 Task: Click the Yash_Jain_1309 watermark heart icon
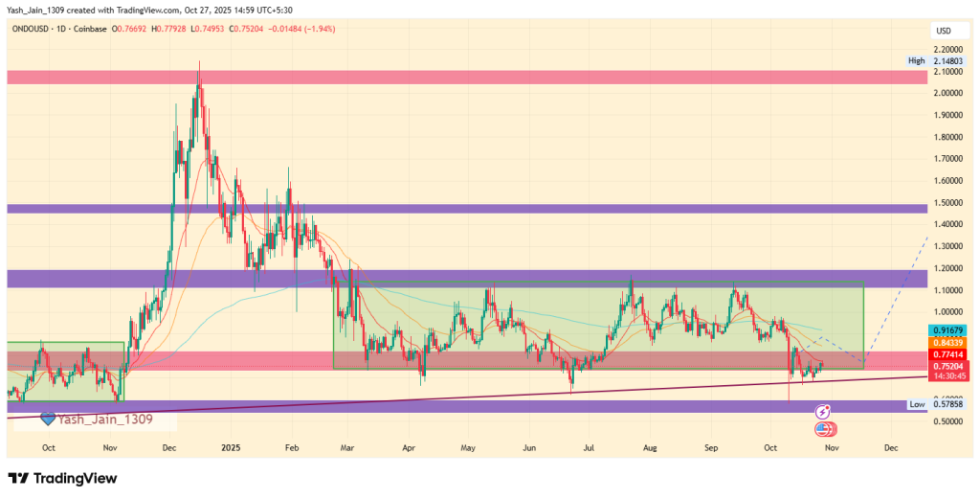click(x=47, y=419)
